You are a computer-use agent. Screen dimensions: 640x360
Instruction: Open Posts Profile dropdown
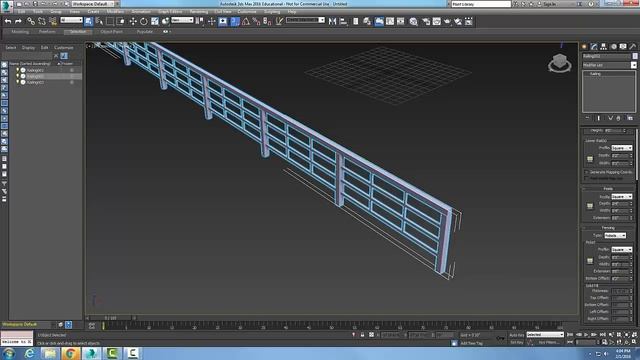click(622, 197)
